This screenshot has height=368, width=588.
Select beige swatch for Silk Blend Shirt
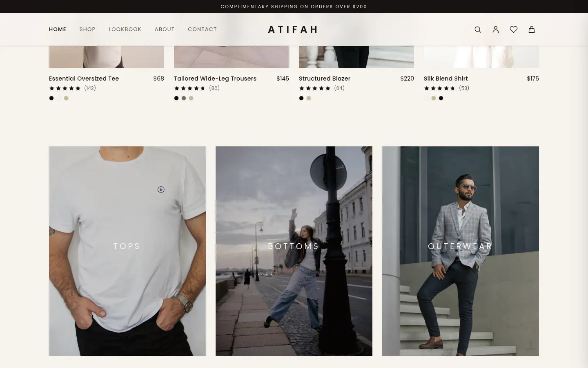434,98
